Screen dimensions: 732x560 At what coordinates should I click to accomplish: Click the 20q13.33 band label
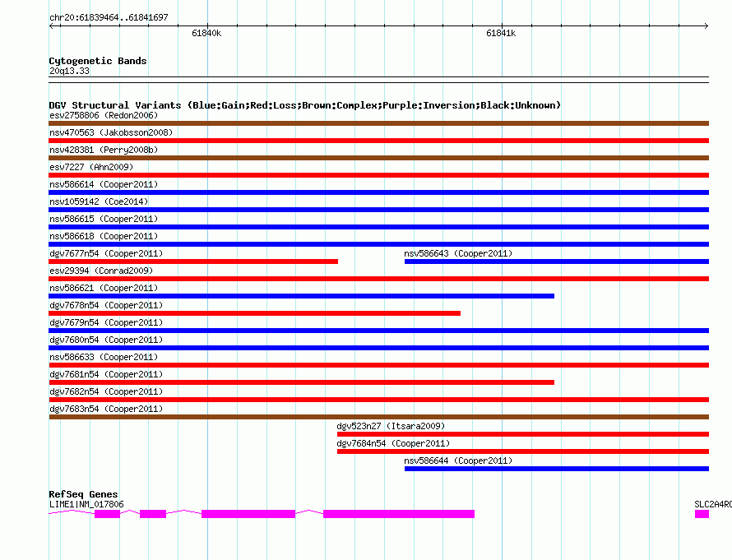pyautogui.click(x=69, y=71)
